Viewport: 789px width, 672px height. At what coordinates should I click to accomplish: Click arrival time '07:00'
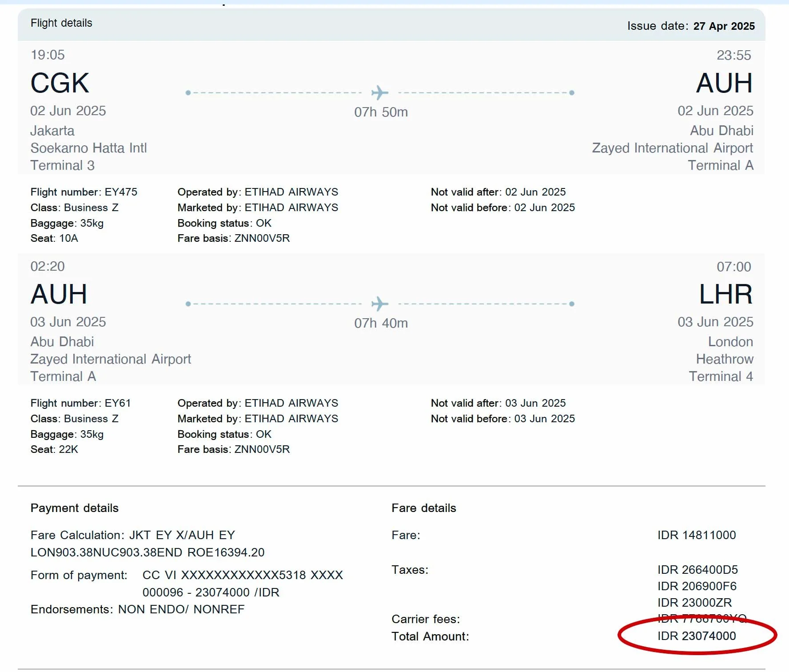[x=733, y=267]
